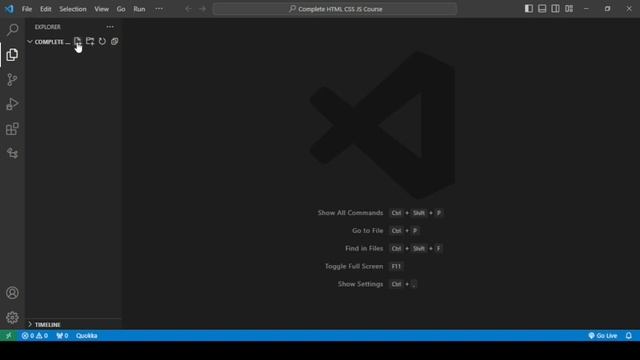
Task: Open Explorer views and more actions menu
Action: point(110,27)
